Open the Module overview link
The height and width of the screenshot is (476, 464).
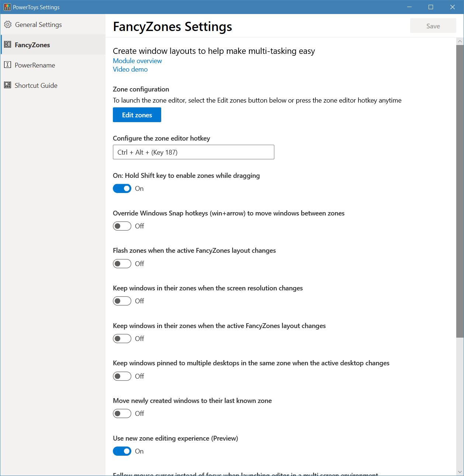pos(137,61)
